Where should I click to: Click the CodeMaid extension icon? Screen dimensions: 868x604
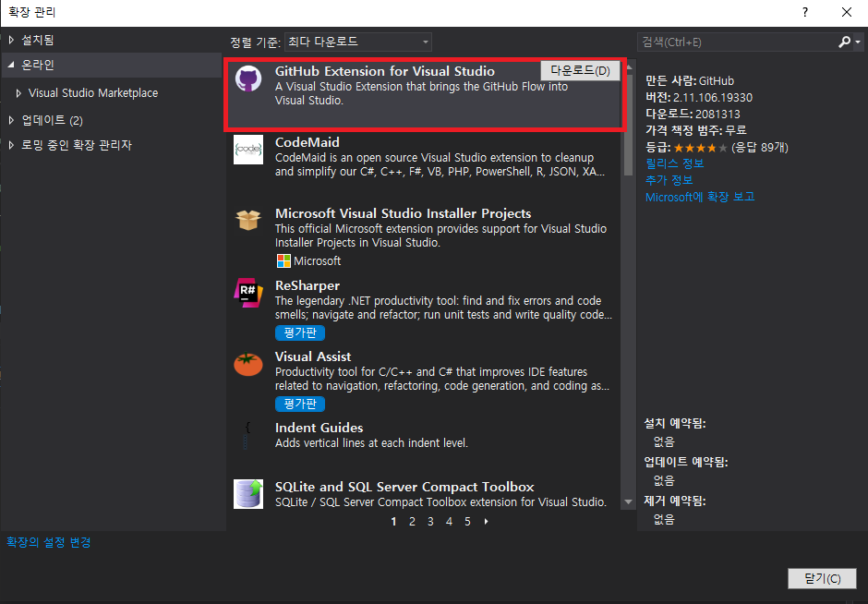248,150
